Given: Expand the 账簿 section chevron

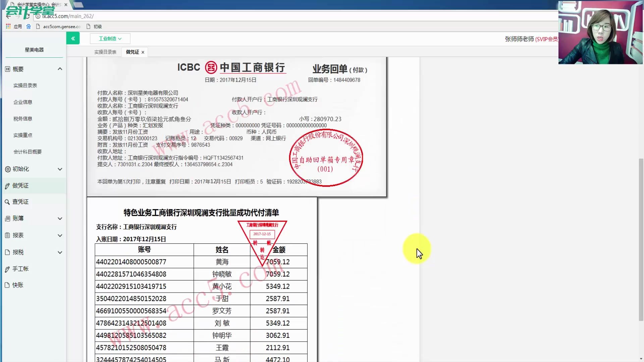Looking at the screenshot, I should [x=60, y=219].
